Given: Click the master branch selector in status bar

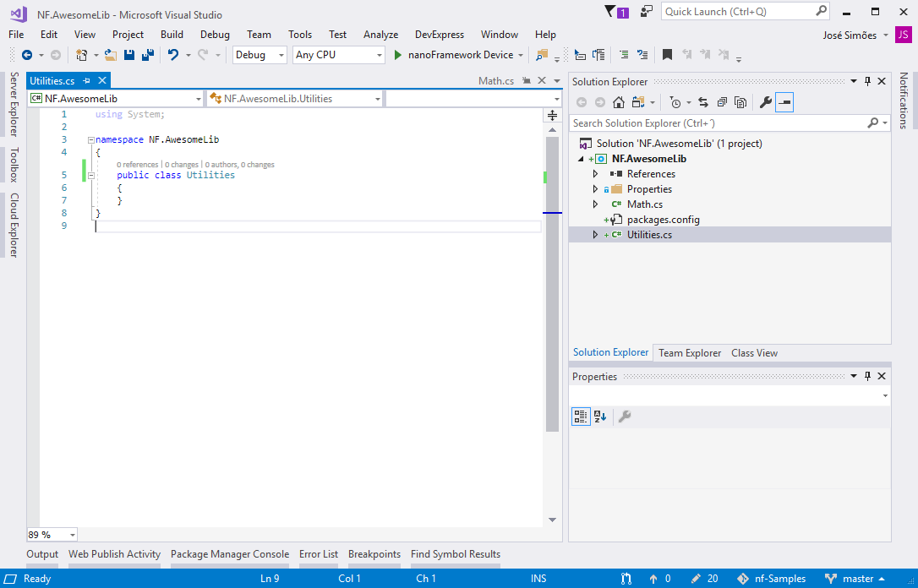Looking at the screenshot, I should coord(855,579).
